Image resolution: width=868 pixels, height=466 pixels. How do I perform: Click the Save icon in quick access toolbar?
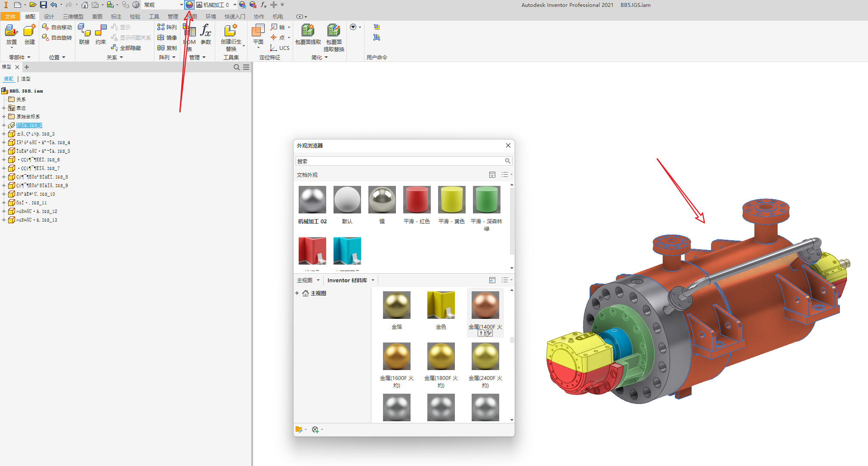[x=43, y=5]
